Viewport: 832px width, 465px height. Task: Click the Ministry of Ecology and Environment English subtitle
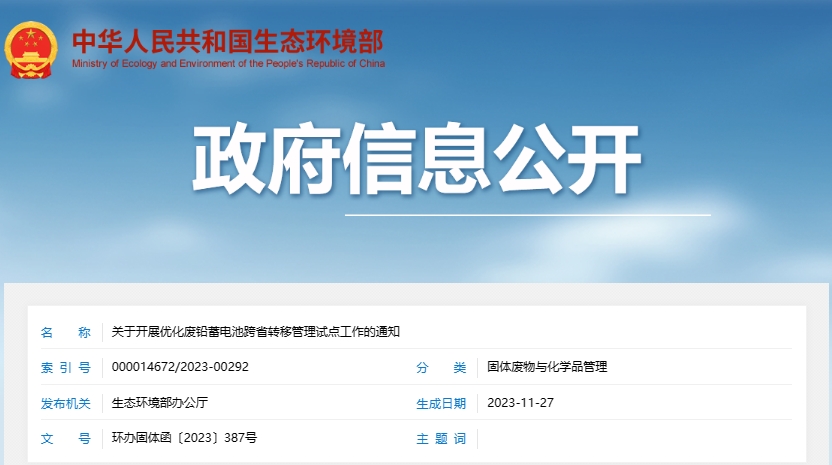tap(228, 64)
